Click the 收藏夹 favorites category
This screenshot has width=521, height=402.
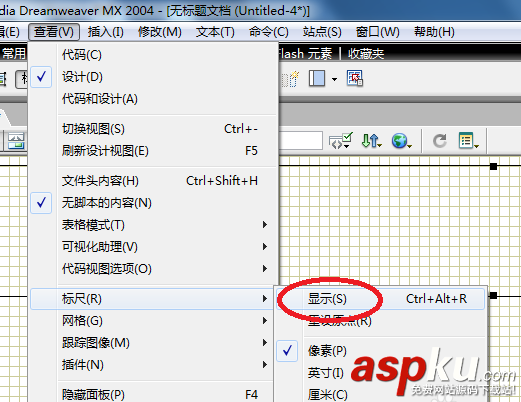366,54
